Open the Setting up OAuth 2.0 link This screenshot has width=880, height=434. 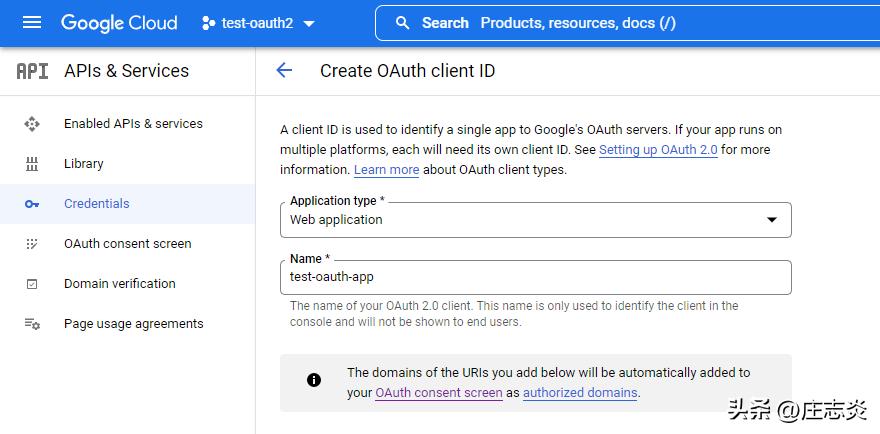click(x=658, y=150)
